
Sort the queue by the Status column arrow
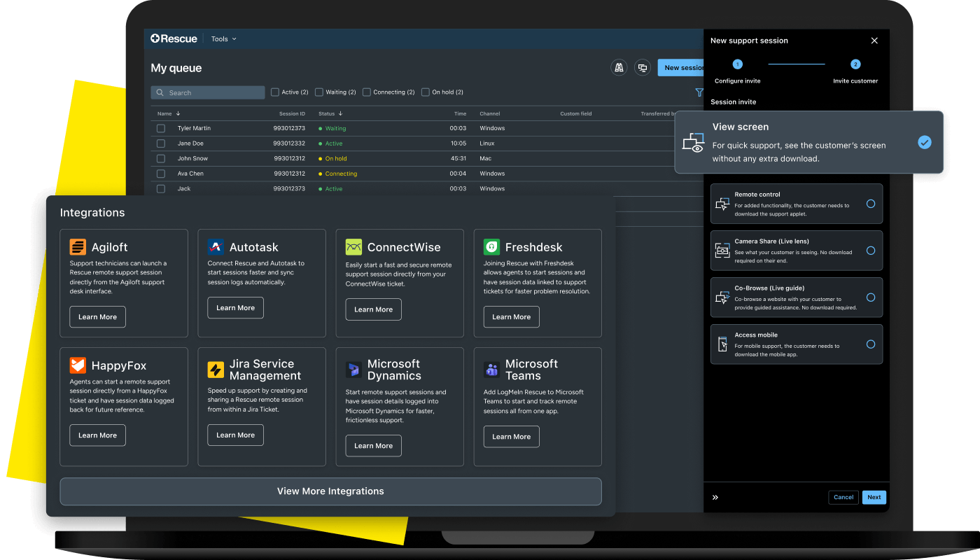[x=340, y=113]
